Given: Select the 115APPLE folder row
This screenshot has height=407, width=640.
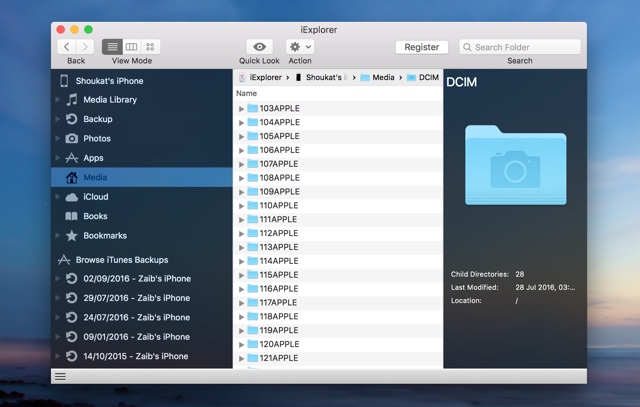Looking at the screenshot, I should point(338,275).
